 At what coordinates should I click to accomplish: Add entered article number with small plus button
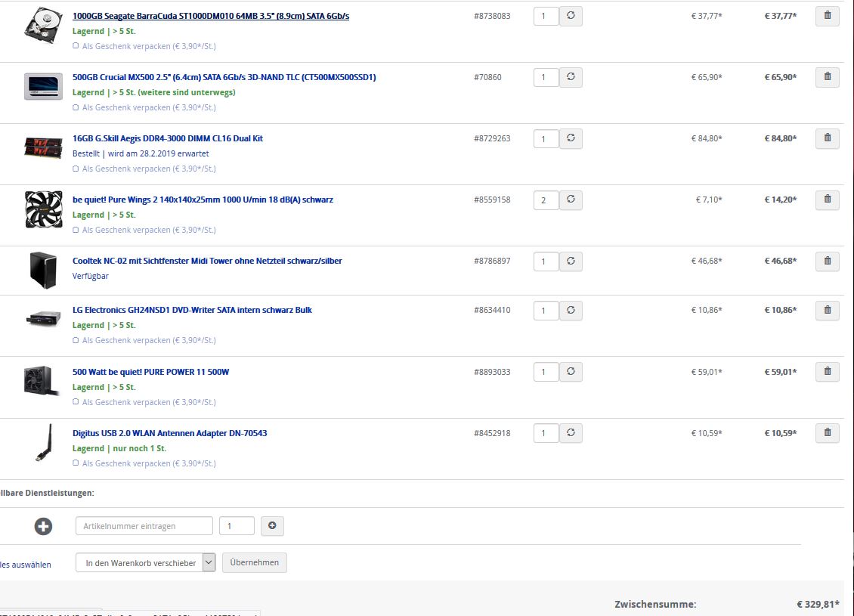[x=272, y=525]
